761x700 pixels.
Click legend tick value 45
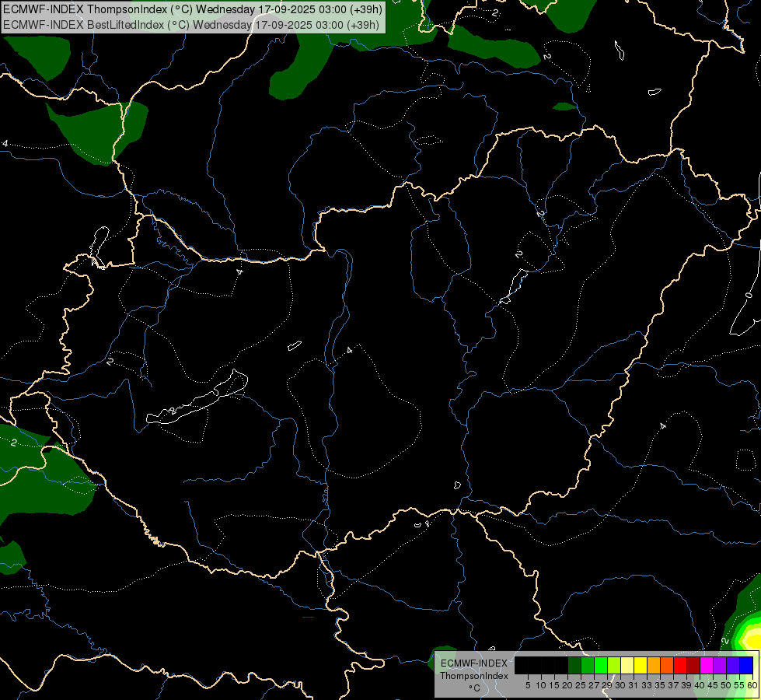713,685
